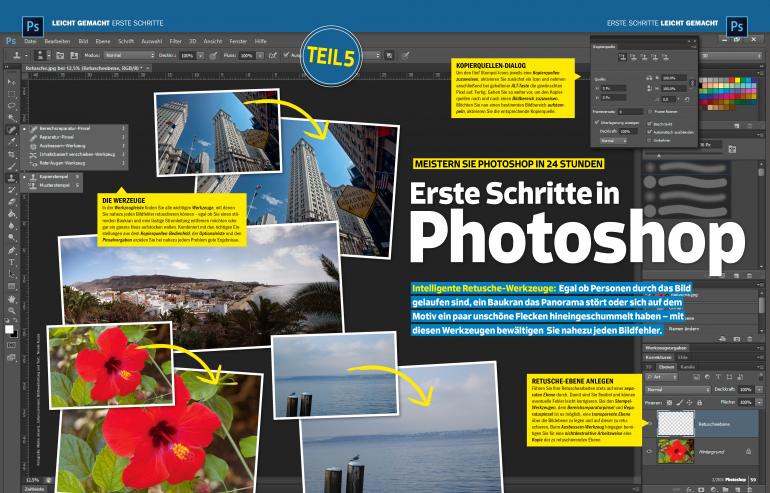Open the Brush panel from options bar
This screenshot has height=493, width=770.
[x=60, y=55]
